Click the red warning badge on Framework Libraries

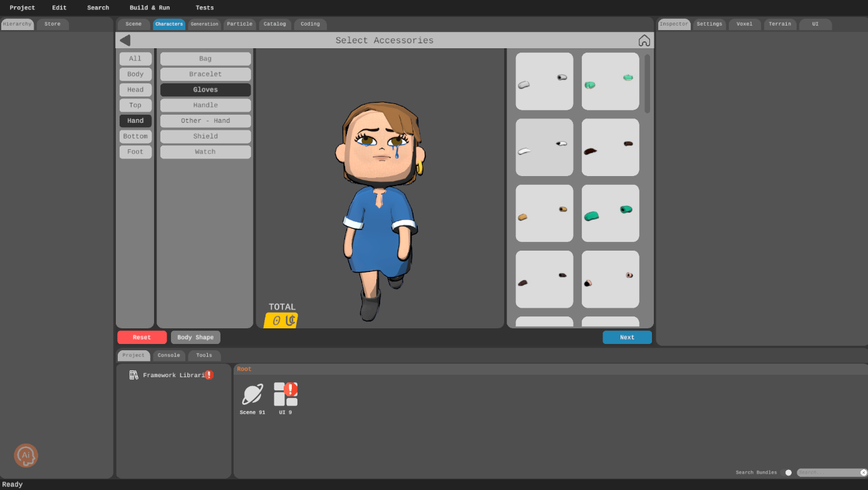209,375
